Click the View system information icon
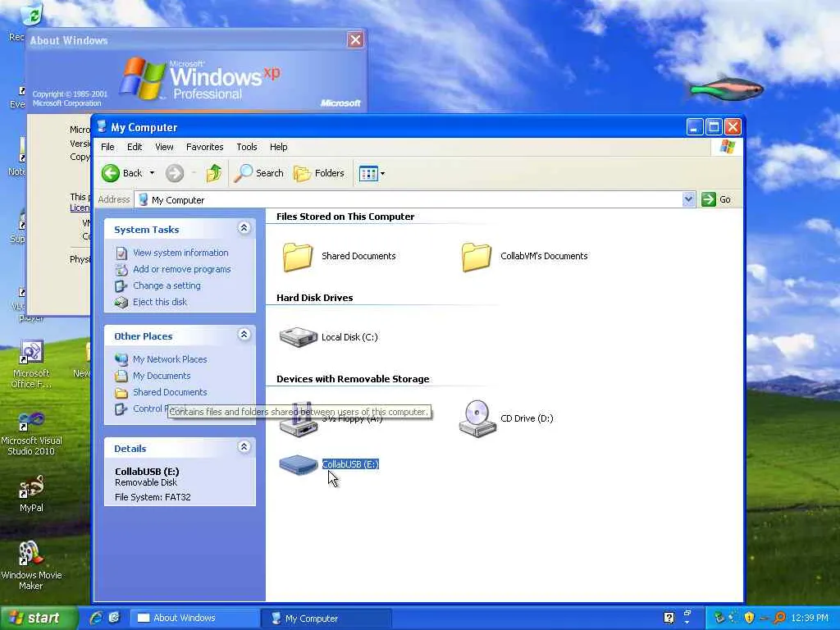840x630 pixels. (121, 253)
